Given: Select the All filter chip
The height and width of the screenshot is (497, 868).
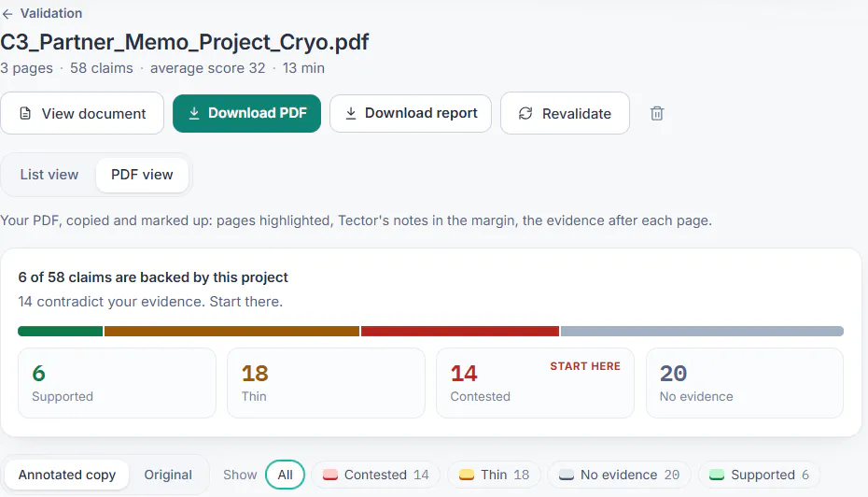Looking at the screenshot, I should (x=285, y=475).
